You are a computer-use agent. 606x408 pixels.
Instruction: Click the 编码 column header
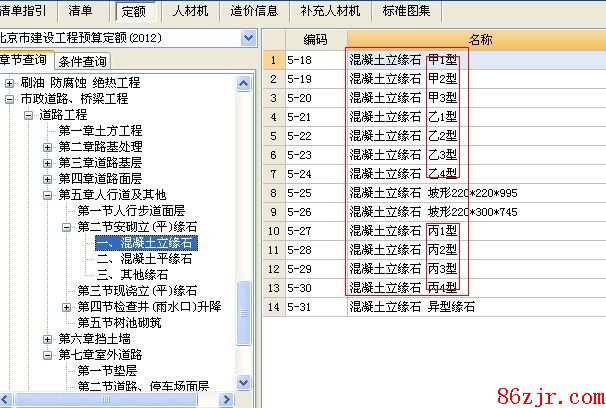[315, 39]
